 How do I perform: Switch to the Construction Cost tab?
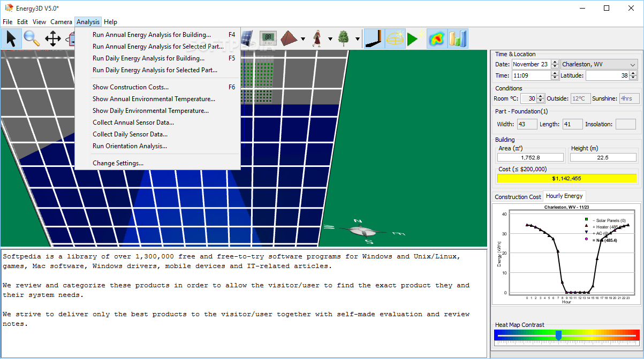click(518, 197)
